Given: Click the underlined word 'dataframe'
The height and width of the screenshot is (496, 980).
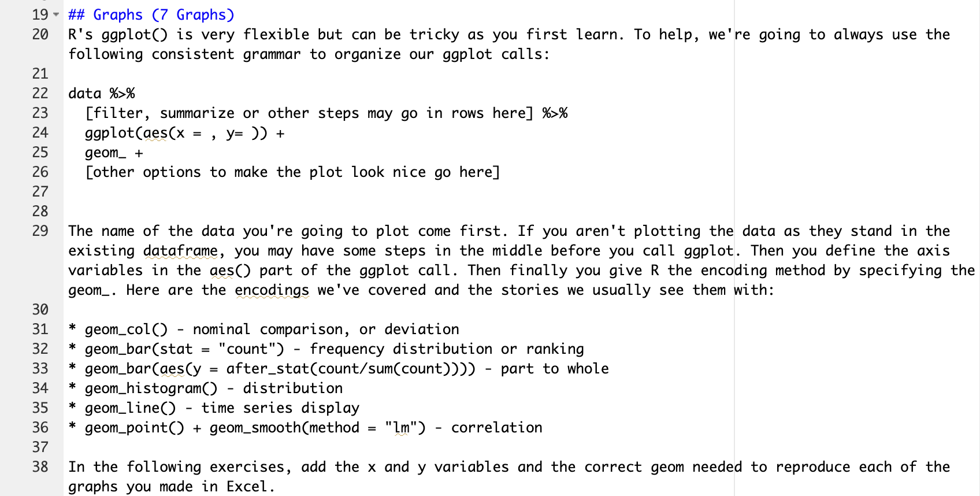Looking at the screenshot, I should (x=180, y=250).
